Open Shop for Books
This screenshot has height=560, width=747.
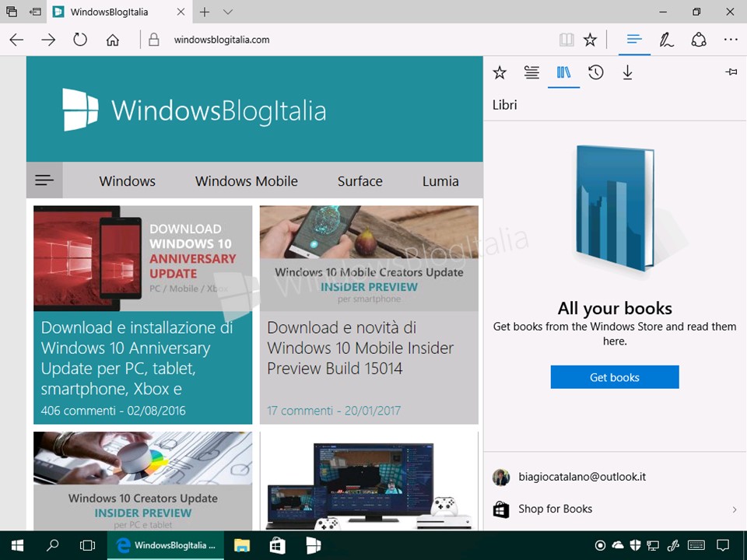615,509
